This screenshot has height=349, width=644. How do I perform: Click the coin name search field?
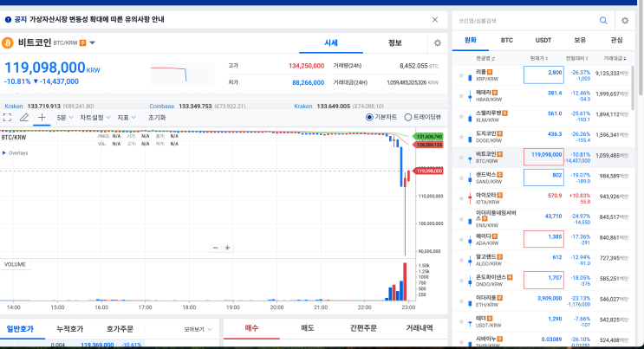526,21
